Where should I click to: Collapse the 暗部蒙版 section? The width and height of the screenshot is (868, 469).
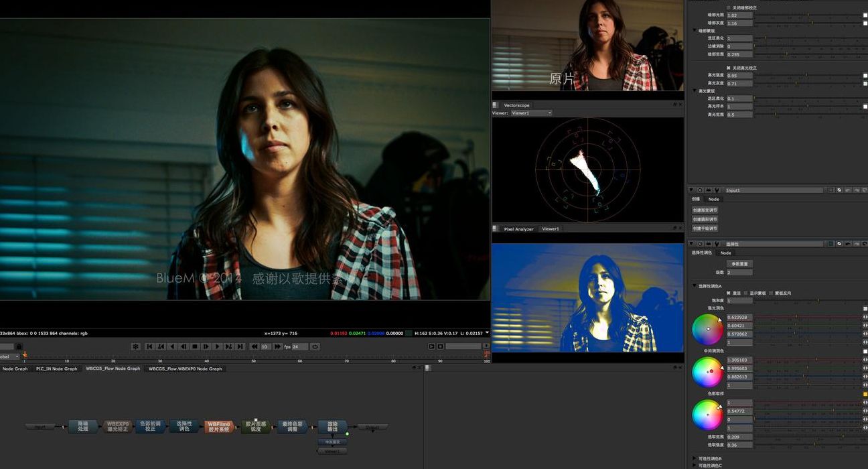695,31
